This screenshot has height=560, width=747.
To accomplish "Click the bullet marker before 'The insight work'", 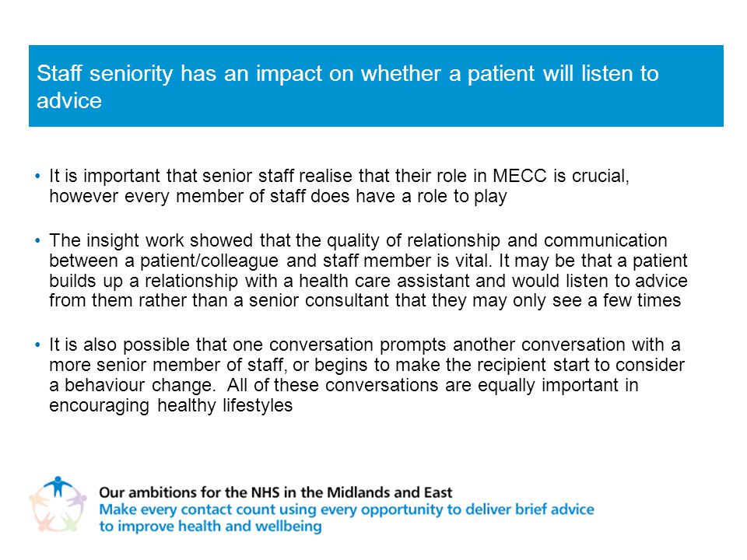I will [37, 240].
